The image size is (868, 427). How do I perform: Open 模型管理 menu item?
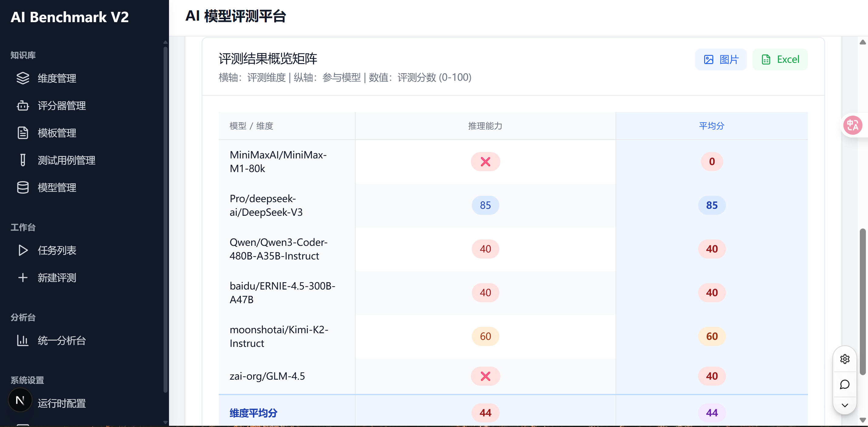(x=57, y=187)
